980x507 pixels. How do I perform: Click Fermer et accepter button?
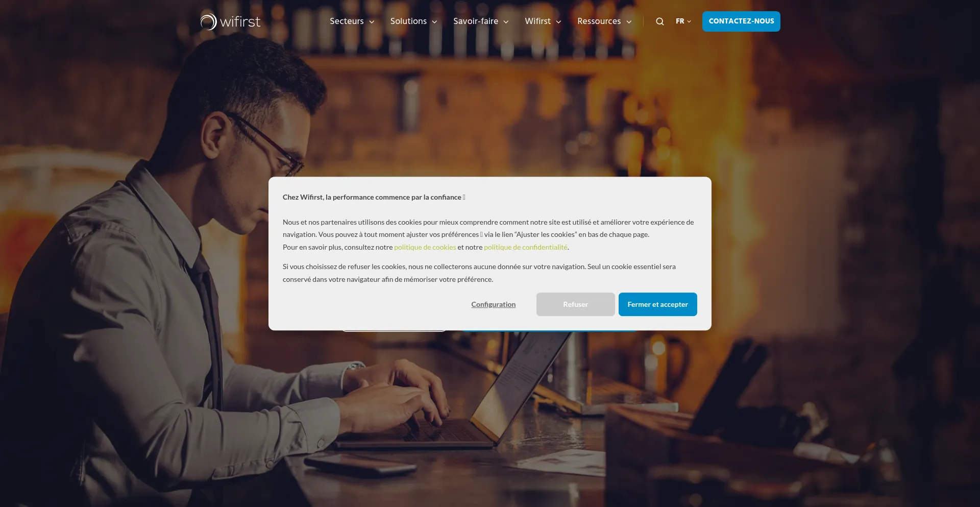(x=658, y=304)
